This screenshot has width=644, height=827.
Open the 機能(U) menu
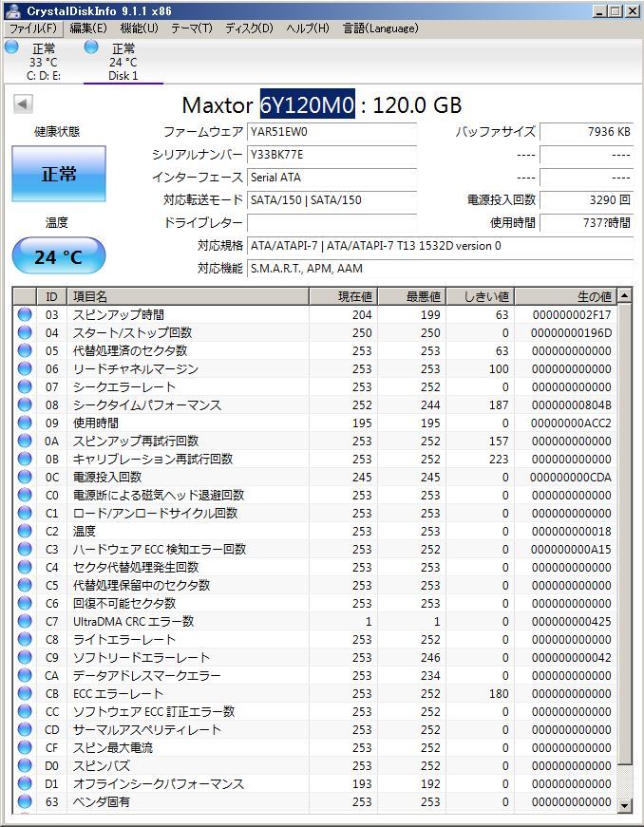point(140,28)
